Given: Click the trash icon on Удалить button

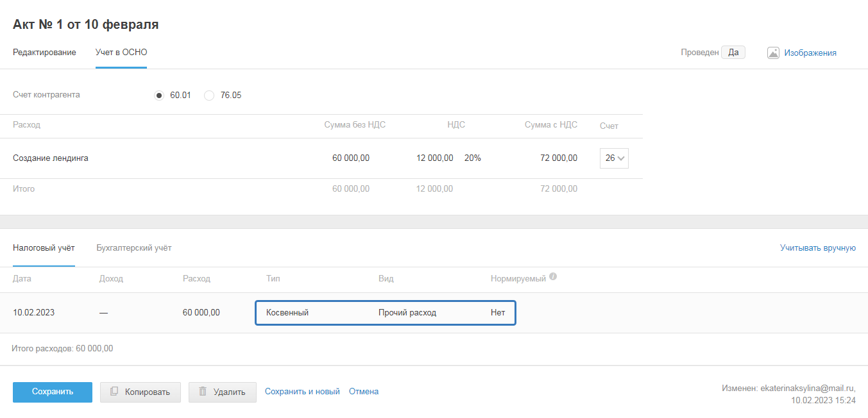Looking at the screenshot, I should click(203, 392).
